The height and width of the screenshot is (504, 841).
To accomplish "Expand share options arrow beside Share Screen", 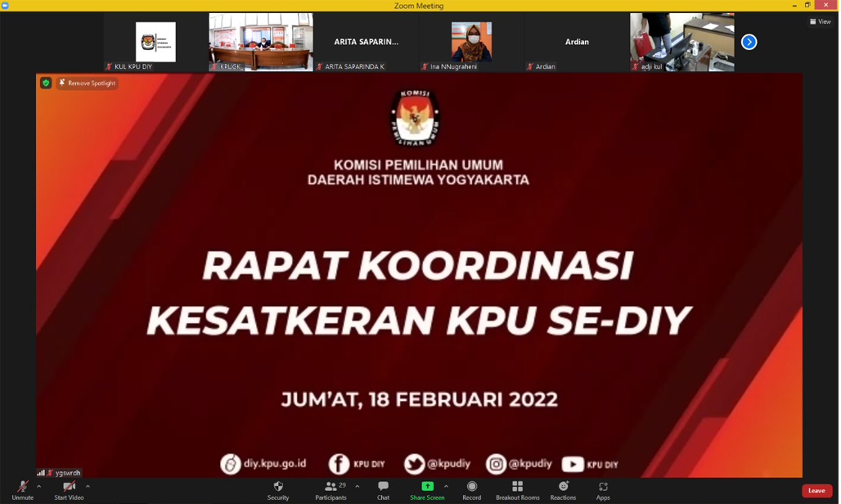I will pyautogui.click(x=446, y=486).
